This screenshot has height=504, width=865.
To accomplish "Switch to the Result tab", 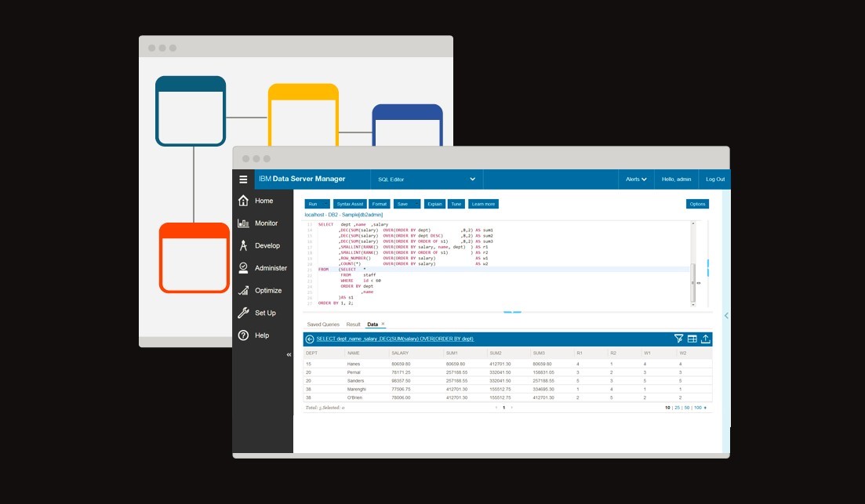I will (x=353, y=324).
